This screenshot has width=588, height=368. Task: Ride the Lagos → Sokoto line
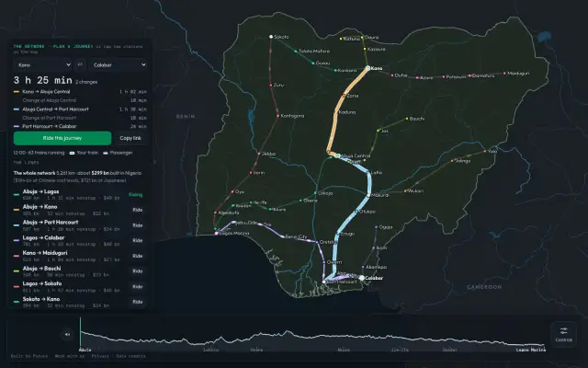pyautogui.click(x=138, y=286)
